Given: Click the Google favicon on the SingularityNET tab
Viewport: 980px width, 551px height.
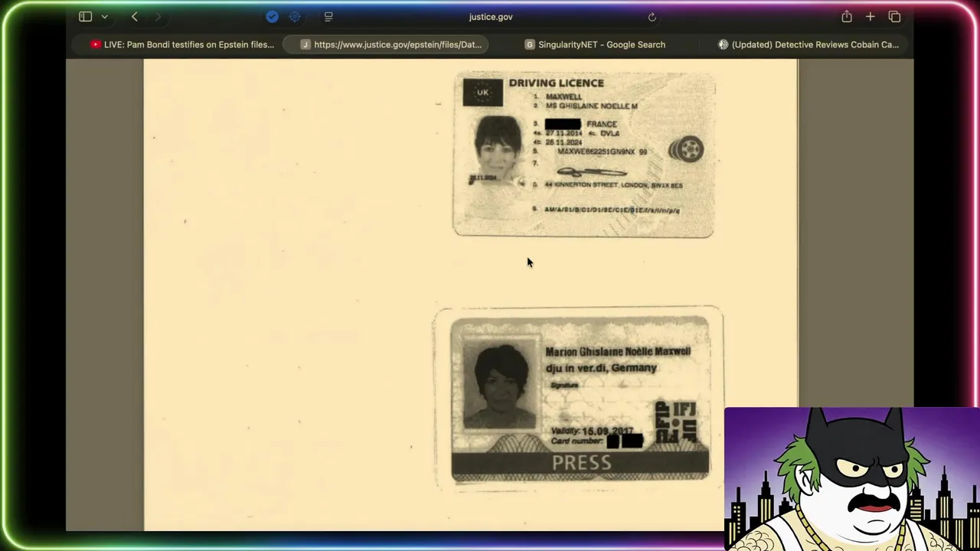Looking at the screenshot, I should (x=529, y=44).
